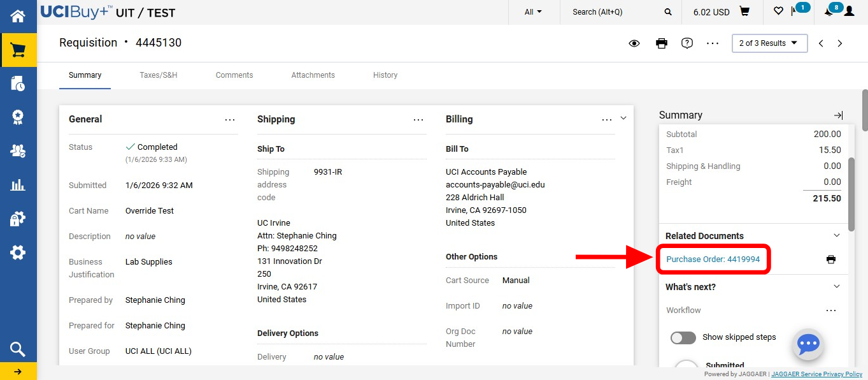Viewport: 868px width, 380px height.
Task: Open Purchase Order 4419994 link
Action: pos(712,259)
